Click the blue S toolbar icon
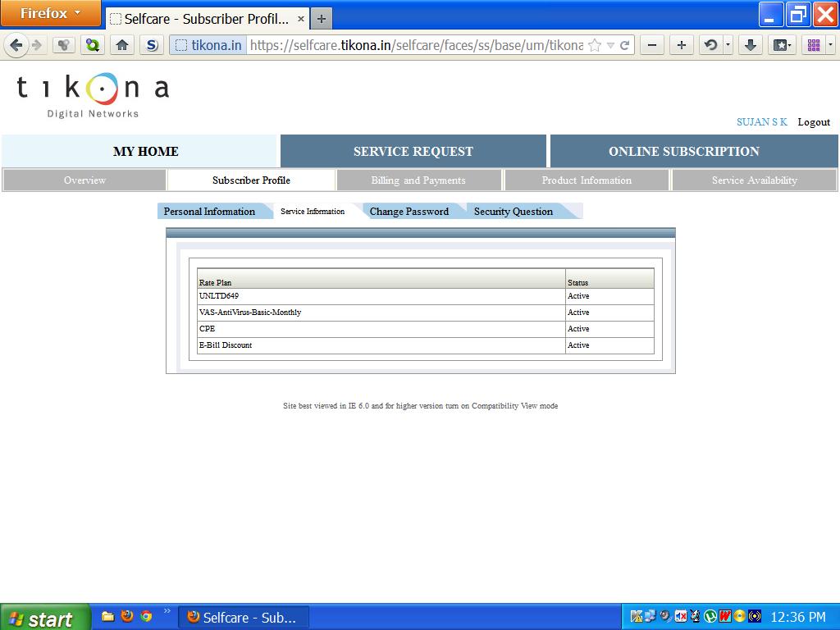The width and height of the screenshot is (840, 630). coord(152,45)
